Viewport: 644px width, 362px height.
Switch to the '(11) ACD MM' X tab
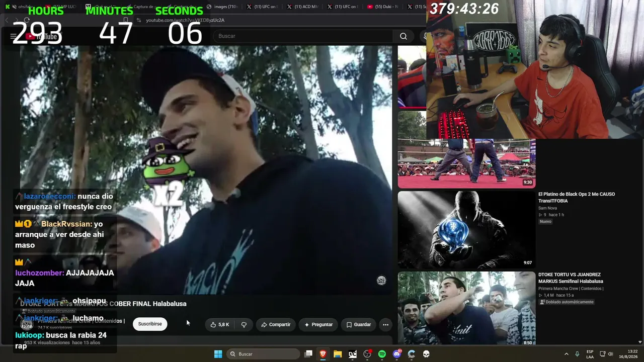(x=302, y=7)
